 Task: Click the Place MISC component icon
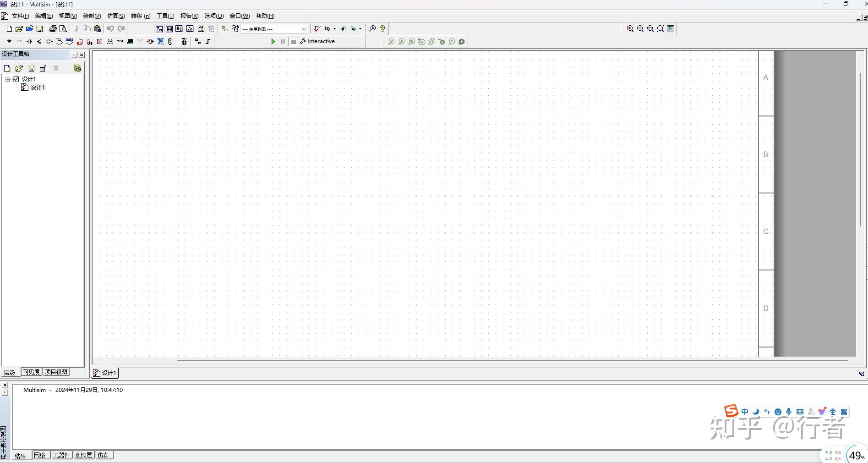(120, 41)
